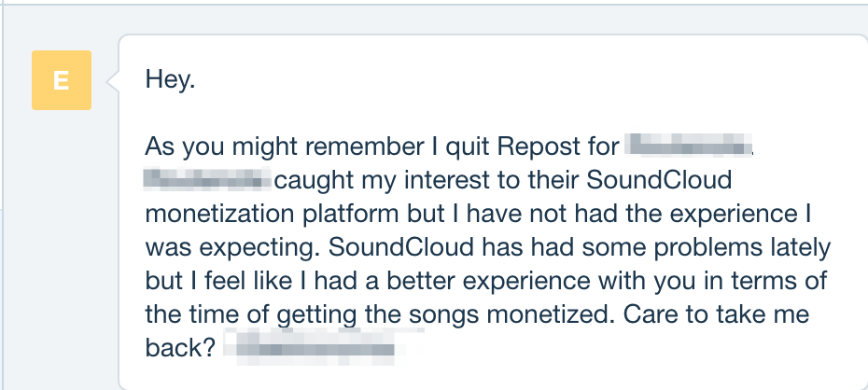The height and width of the screenshot is (390, 868).
Task: Click the phrase "better experience with you"
Action: coord(540,281)
